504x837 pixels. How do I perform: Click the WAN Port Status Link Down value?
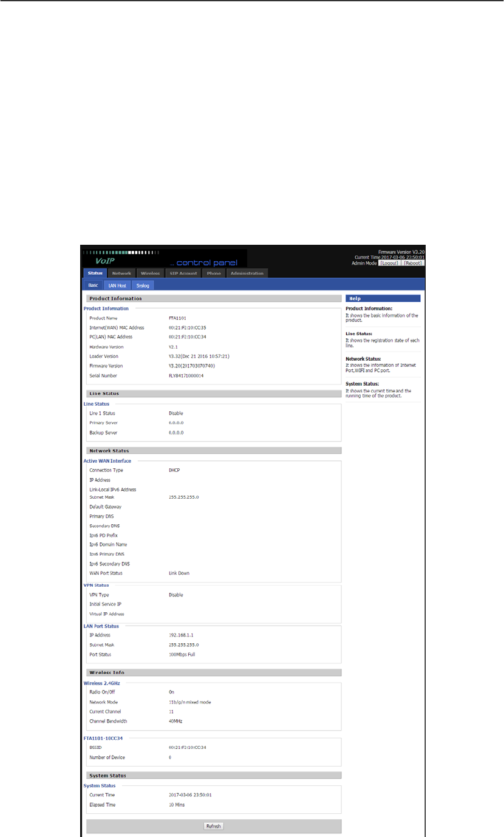[x=179, y=573]
